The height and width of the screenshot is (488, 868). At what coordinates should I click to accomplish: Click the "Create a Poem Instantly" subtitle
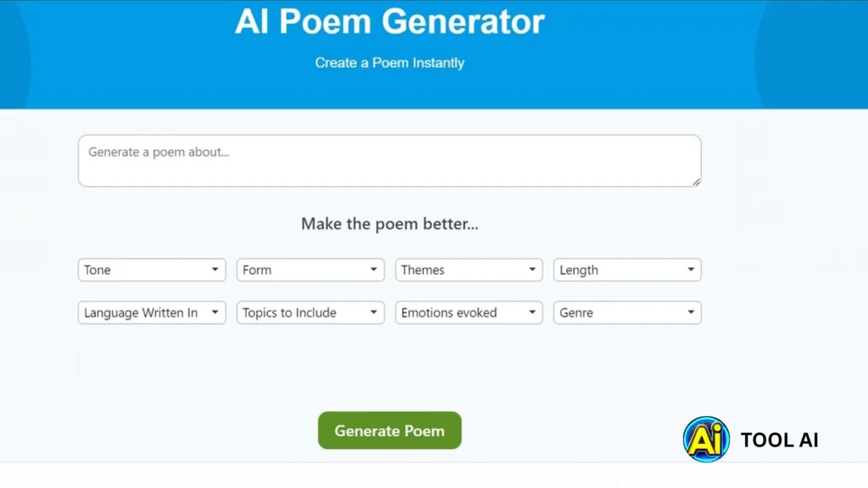pos(389,63)
